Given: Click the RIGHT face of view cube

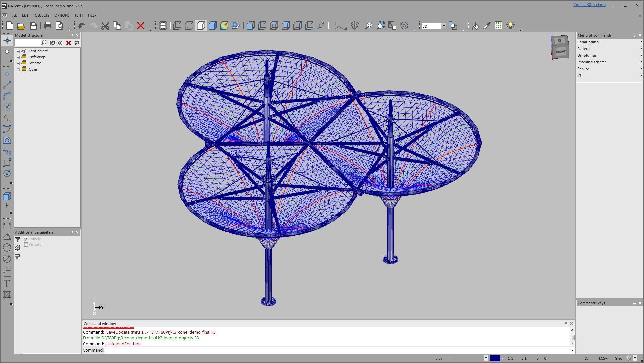Looking at the screenshot, I should pos(560,52).
